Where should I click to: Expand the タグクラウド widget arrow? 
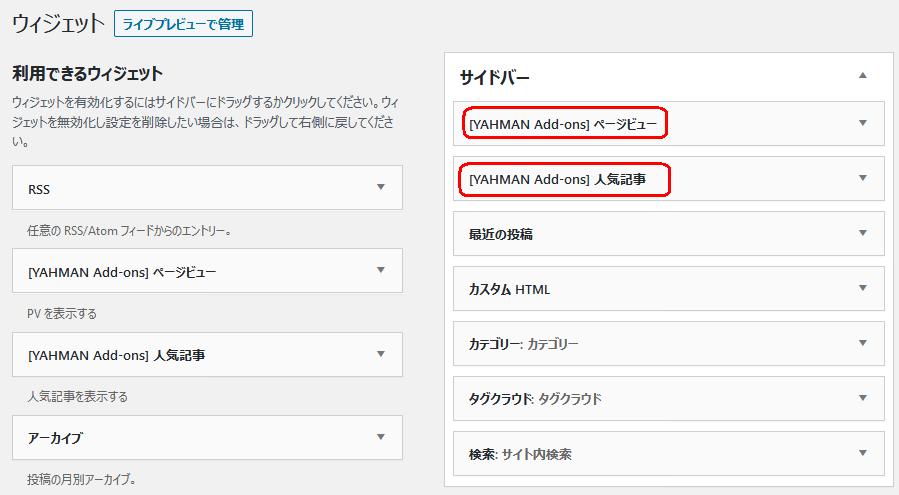click(863, 398)
